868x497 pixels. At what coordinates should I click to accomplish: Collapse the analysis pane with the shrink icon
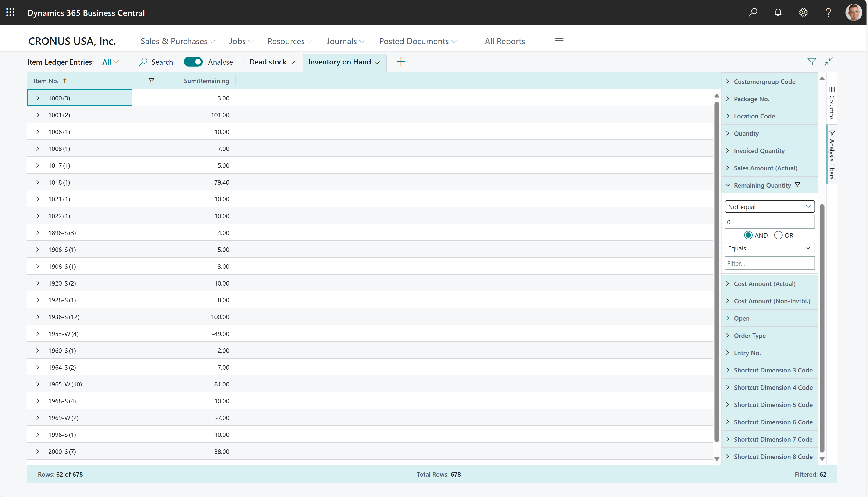coord(829,62)
